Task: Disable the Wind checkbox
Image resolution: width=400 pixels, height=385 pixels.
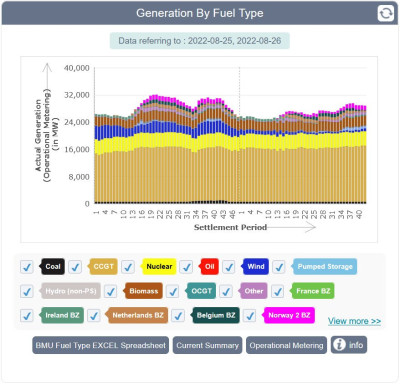Action: click(x=229, y=267)
